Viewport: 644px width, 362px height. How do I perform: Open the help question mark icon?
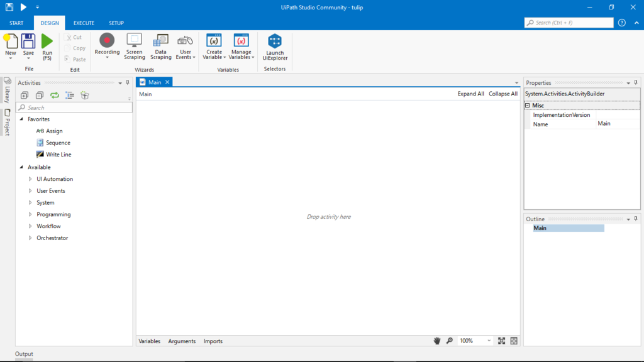coord(622,23)
